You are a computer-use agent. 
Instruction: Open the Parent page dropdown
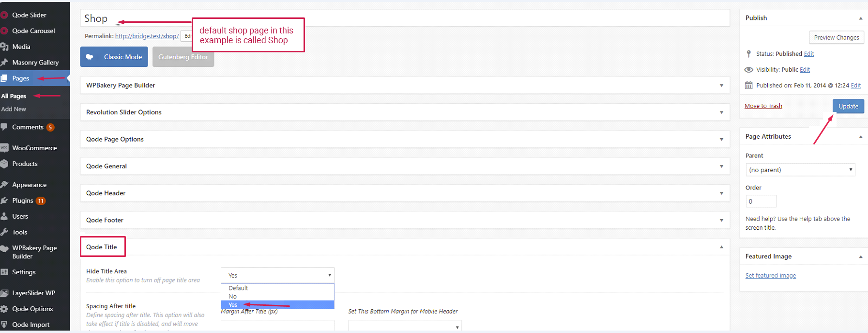(x=800, y=170)
